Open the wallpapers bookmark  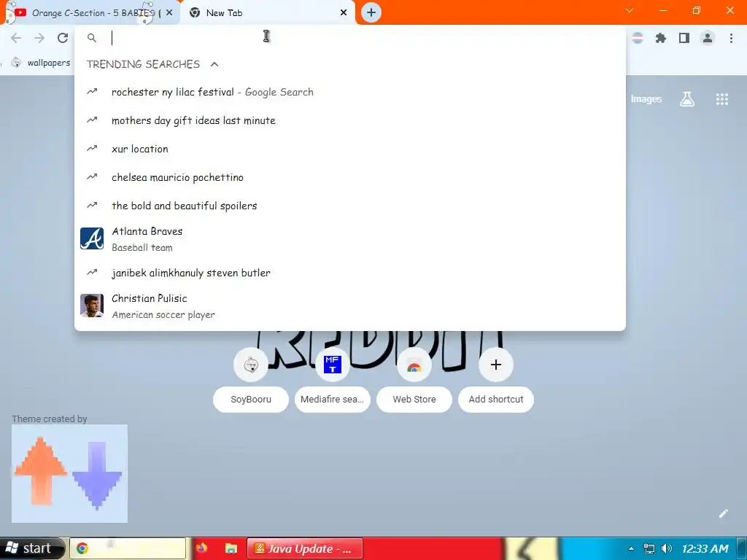[x=41, y=63]
